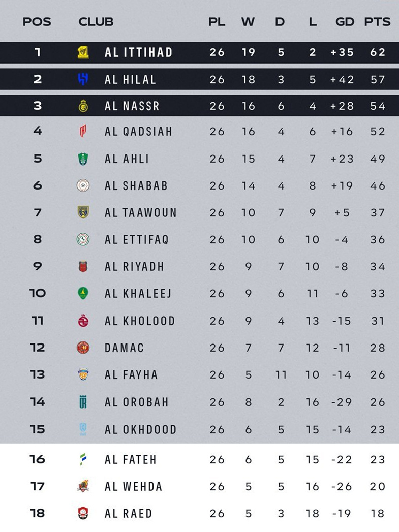Select the Al Nassr club badge

83,106
